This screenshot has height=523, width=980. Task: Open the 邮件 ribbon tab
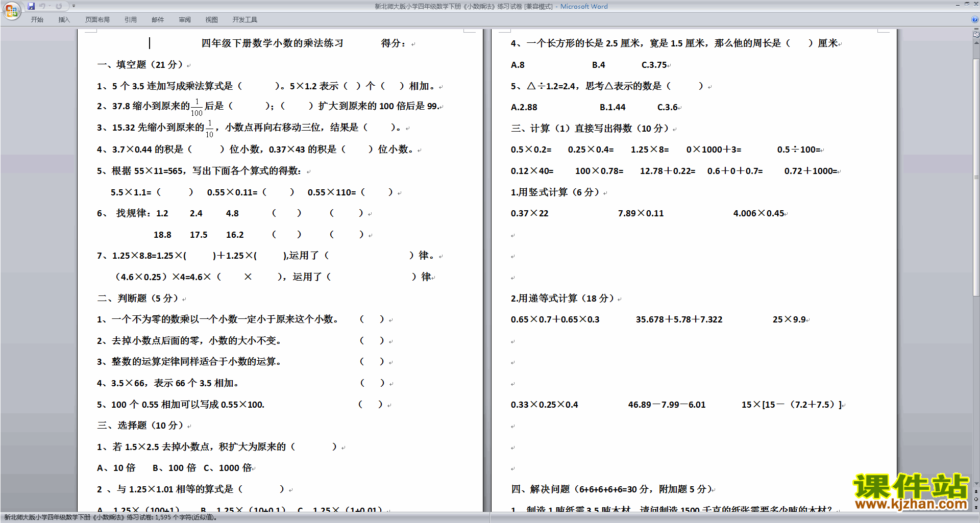click(158, 20)
